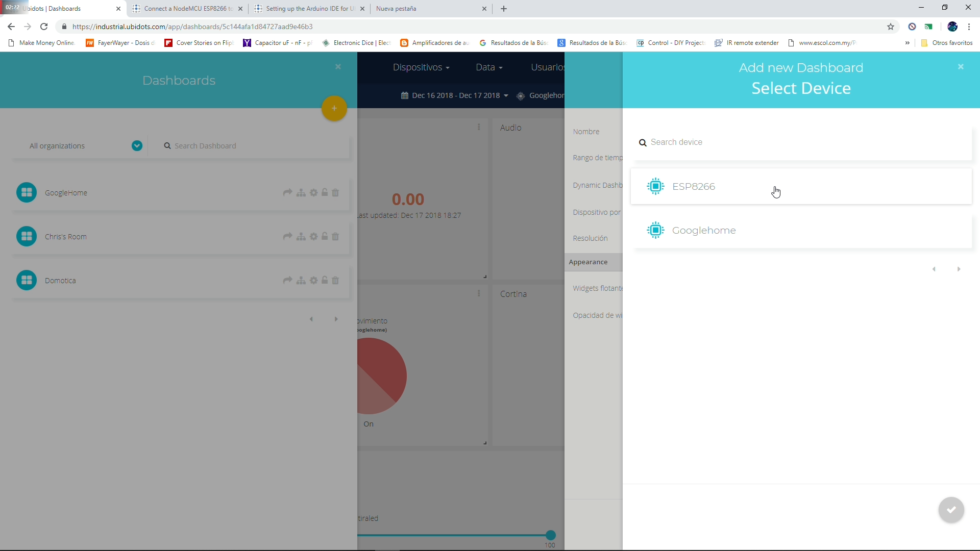Open the Chrome profile avatar

tap(952, 27)
